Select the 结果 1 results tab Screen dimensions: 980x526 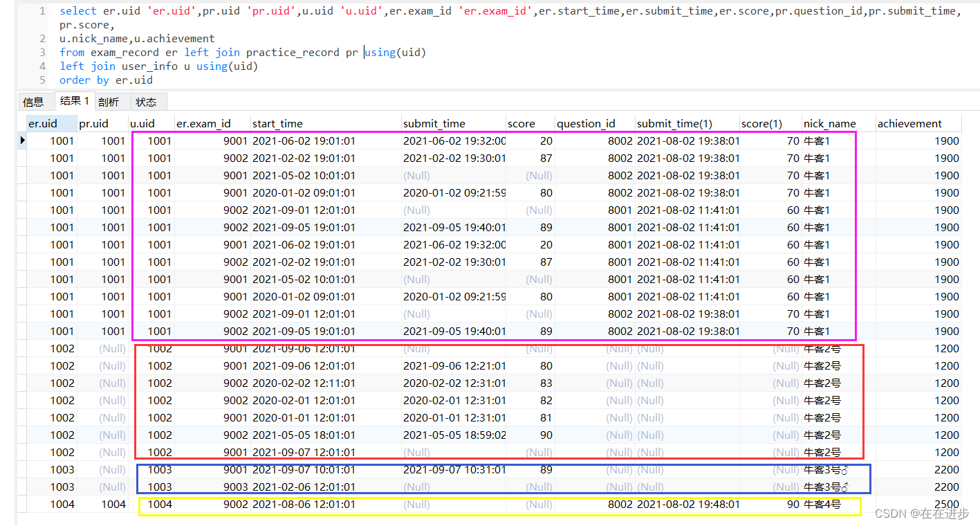(x=75, y=100)
